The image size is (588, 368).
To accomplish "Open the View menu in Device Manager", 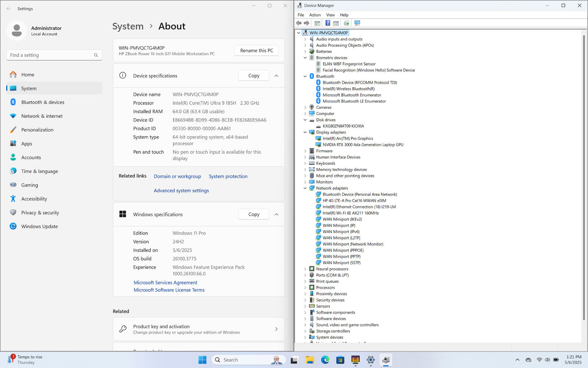I will pos(330,15).
